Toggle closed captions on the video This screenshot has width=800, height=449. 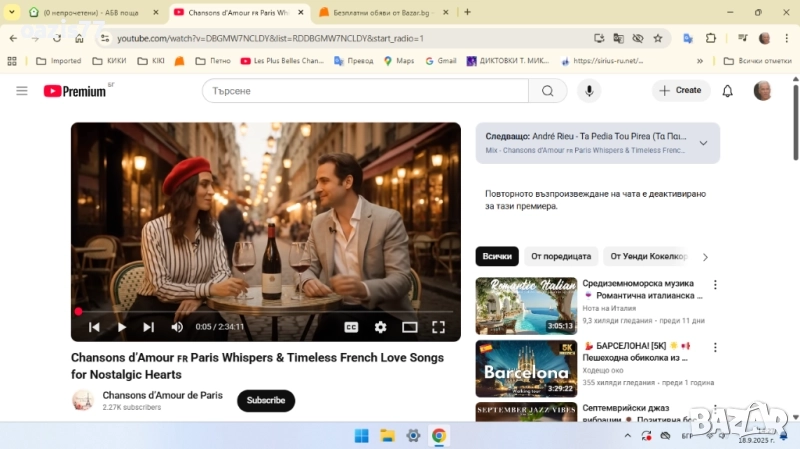pos(351,327)
